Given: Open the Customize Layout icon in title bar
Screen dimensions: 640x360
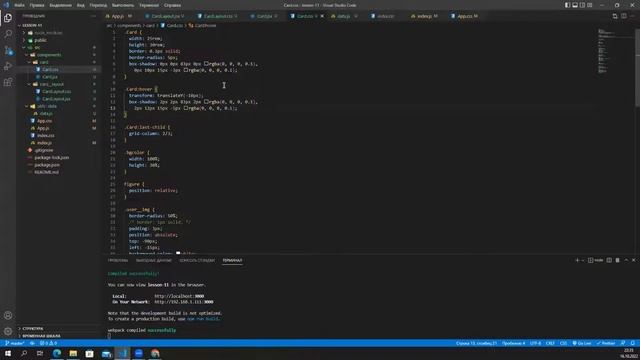Looking at the screenshot, I should point(589,5).
